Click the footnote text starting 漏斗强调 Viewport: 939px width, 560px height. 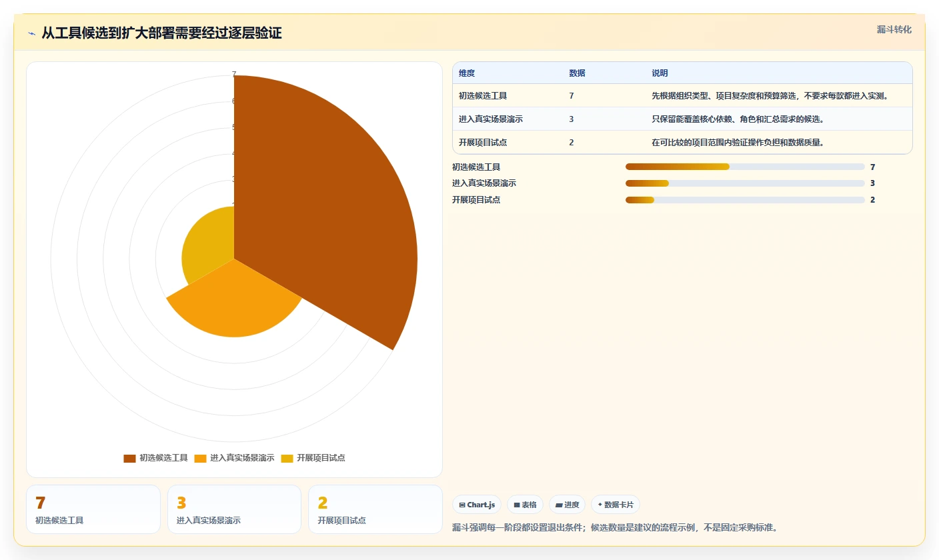[x=615, y=527]
